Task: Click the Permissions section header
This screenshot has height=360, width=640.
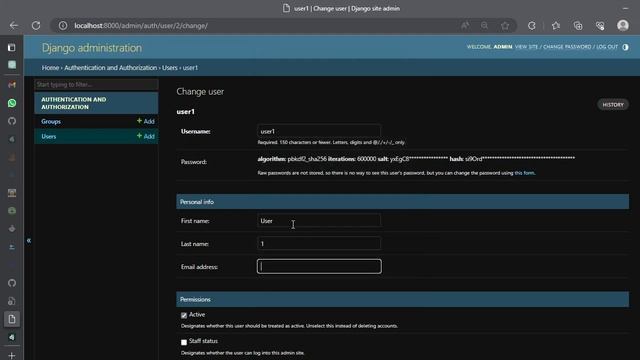Action: point(402,299)
